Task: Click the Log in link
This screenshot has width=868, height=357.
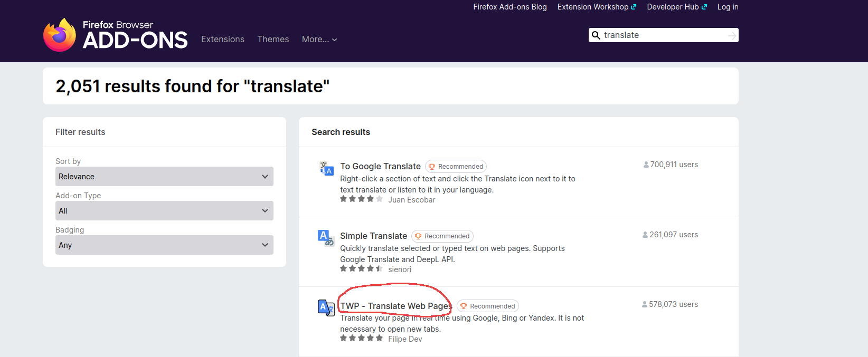Action: tap(728, 7)
